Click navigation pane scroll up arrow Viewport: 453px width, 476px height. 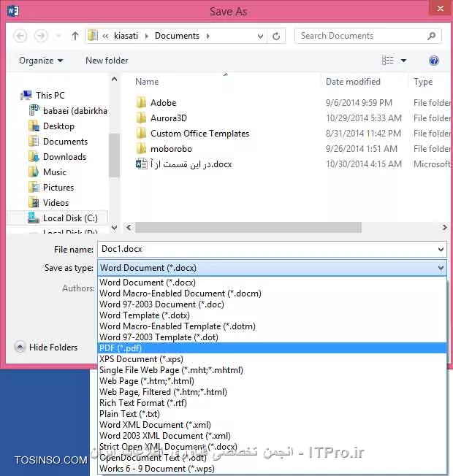pos(114,80)
